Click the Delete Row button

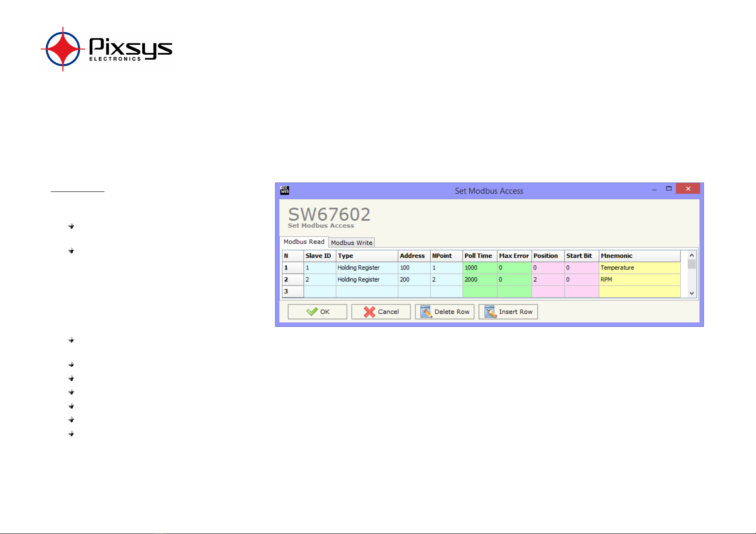click(445, 312)
